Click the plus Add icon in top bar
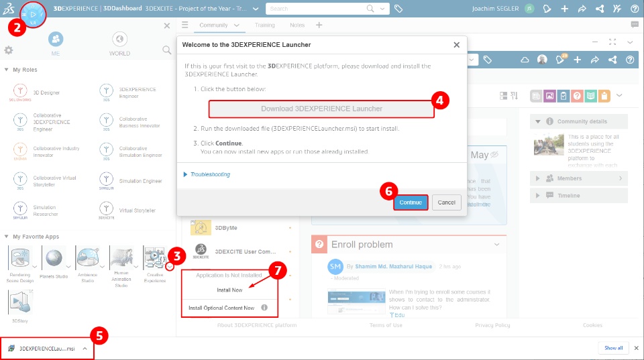The height and width of the screenshot is (360, 644). click(x=565, y=9)
